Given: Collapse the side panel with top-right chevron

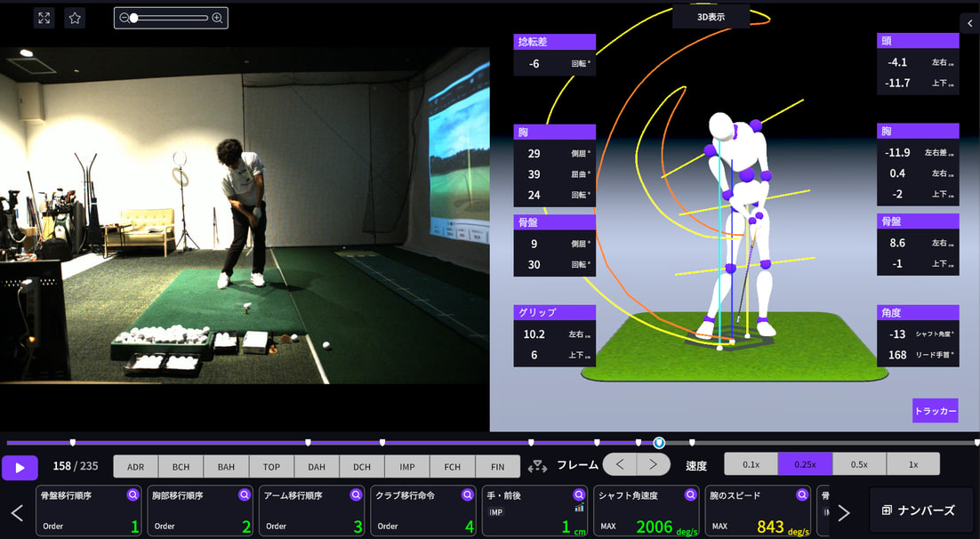Looking at the screenshot, I should click(970, 24).
